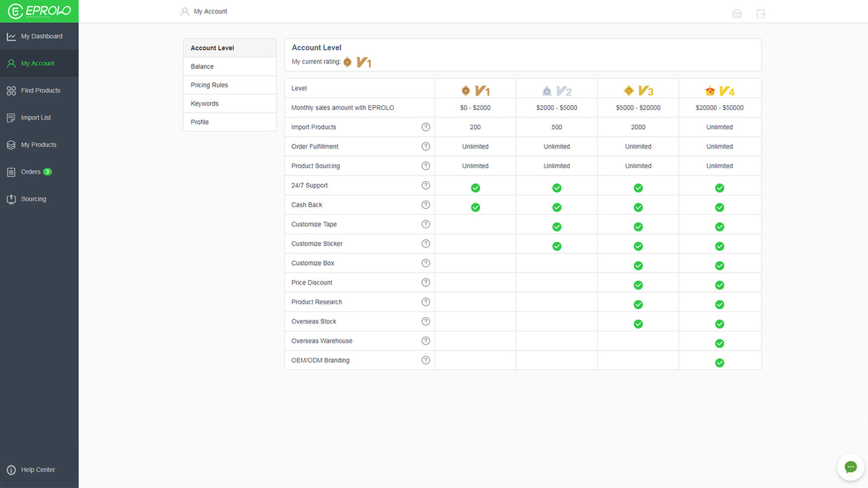Screen dimensions: 868x488
Task: Open the Pricing Rules tab
Action: (x=209, y=85)
